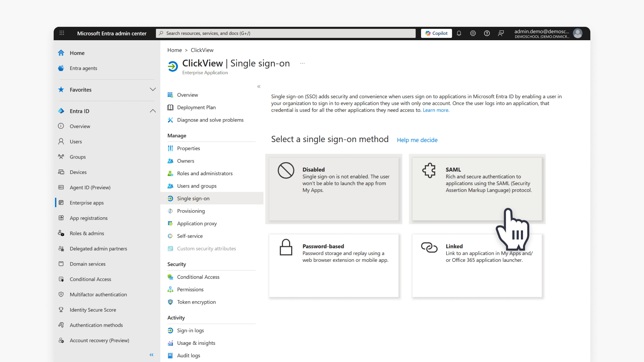Viewport: 644px width, 362px height.
Task: Collapse the ClickView resource menu arrows
Action: click(x=259, y=86)
